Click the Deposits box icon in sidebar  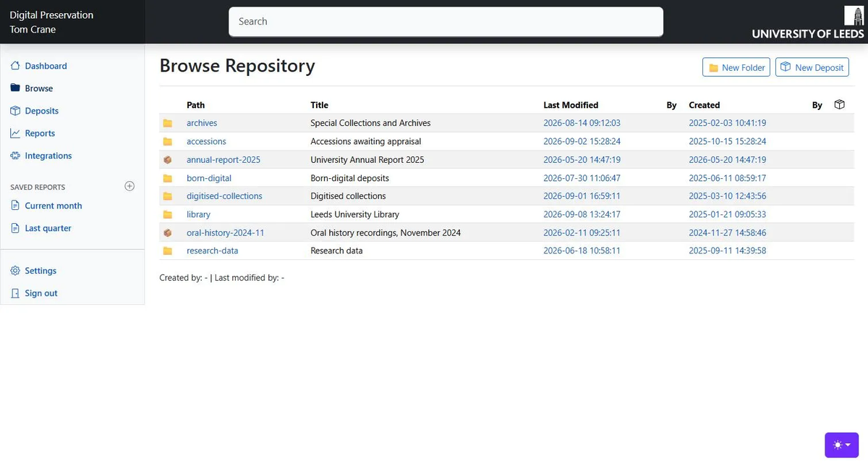(x=15, y=111)
